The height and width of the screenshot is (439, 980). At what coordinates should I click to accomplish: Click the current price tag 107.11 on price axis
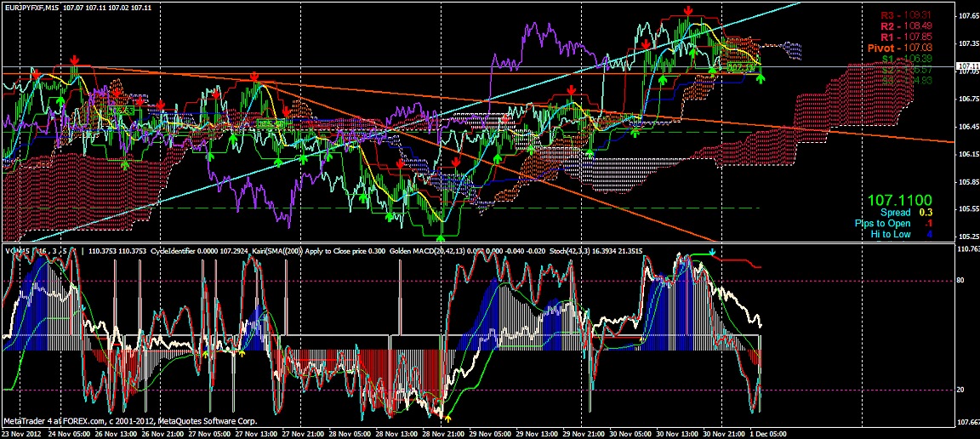967,66
